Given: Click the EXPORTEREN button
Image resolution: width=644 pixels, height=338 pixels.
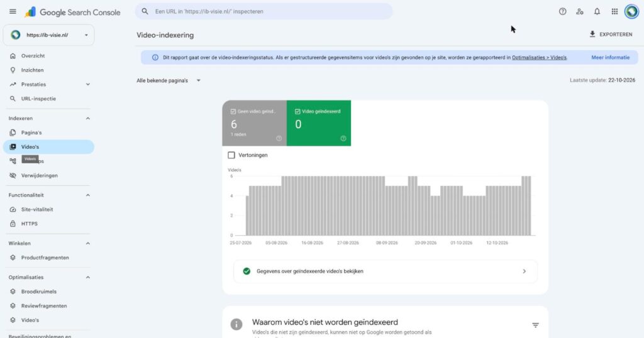Looking at the screenshot, I should pyautogui.click(x=611, y=35).
